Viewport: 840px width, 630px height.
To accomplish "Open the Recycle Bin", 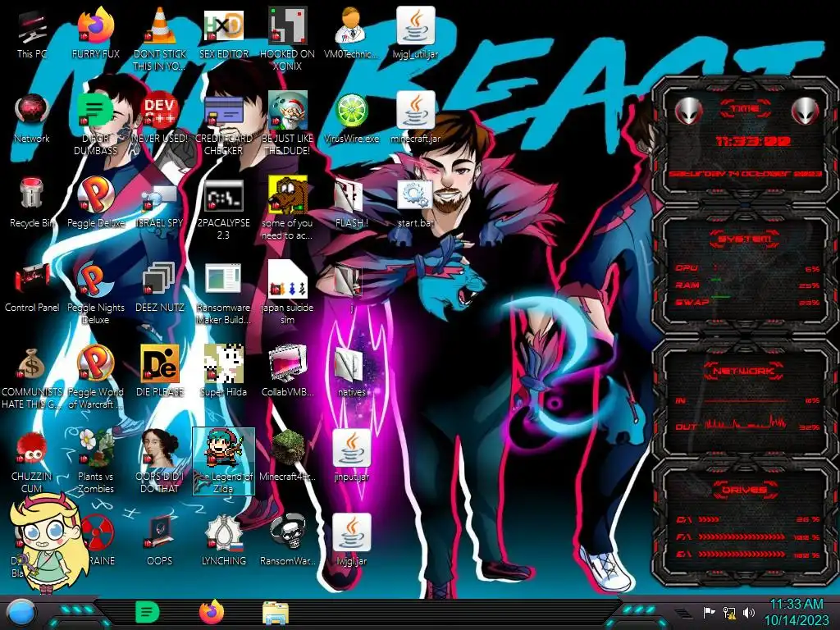I will (x=32, y=203).
